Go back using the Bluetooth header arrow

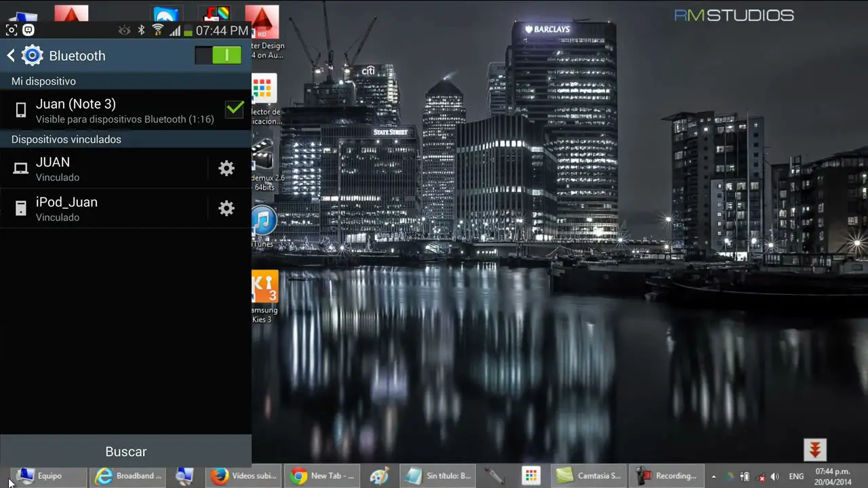(11, 56)
